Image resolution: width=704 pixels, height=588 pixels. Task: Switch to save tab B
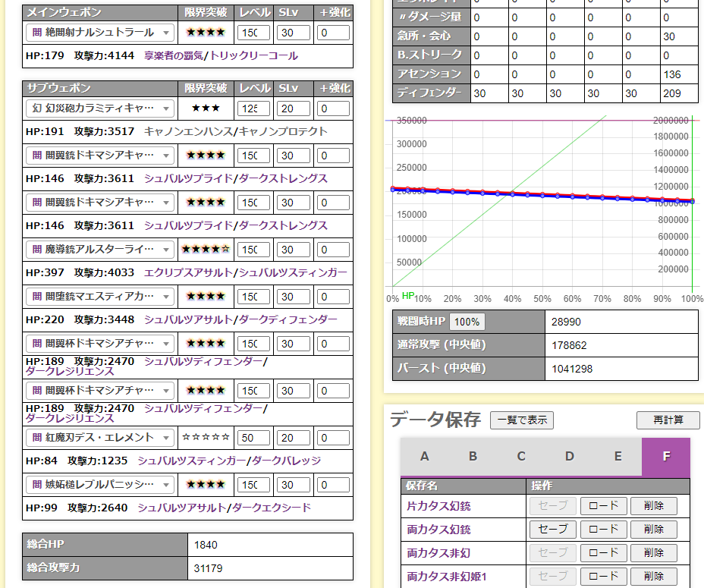pyautogui.click(x=473, y=457)
